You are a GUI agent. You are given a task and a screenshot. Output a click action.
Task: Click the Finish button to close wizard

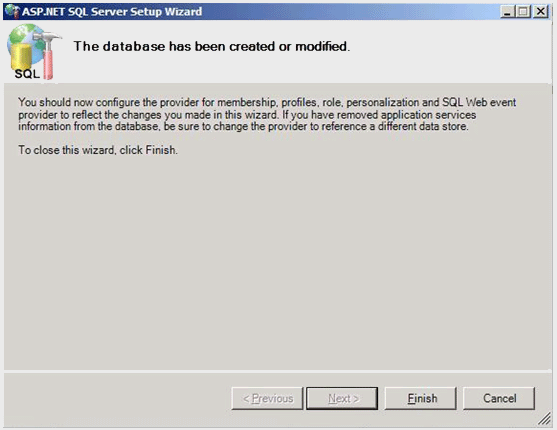tap(421, 398)
